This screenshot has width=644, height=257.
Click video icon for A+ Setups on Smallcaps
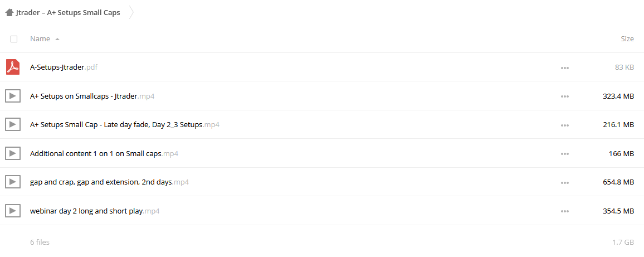tap(13, 96)
